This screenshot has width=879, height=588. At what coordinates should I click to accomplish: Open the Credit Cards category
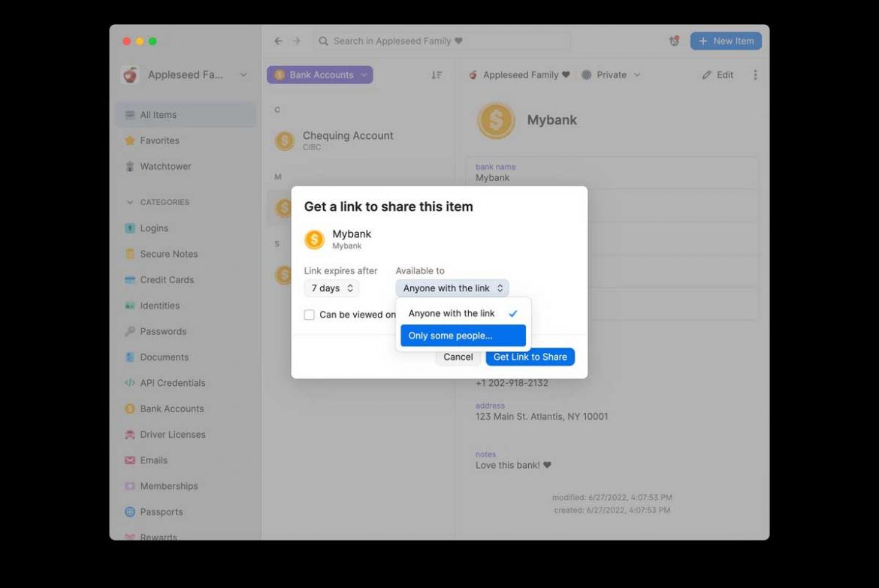167,279
